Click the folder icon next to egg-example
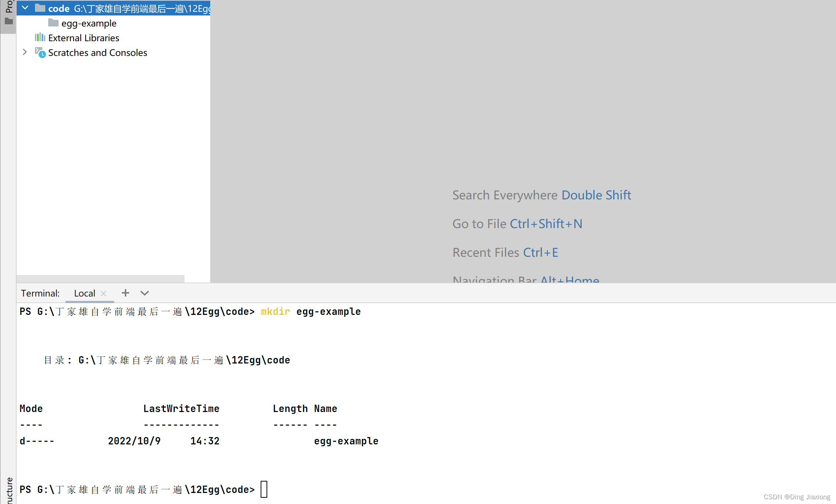Viewport: 836px width, 504px height. (53, 23)
